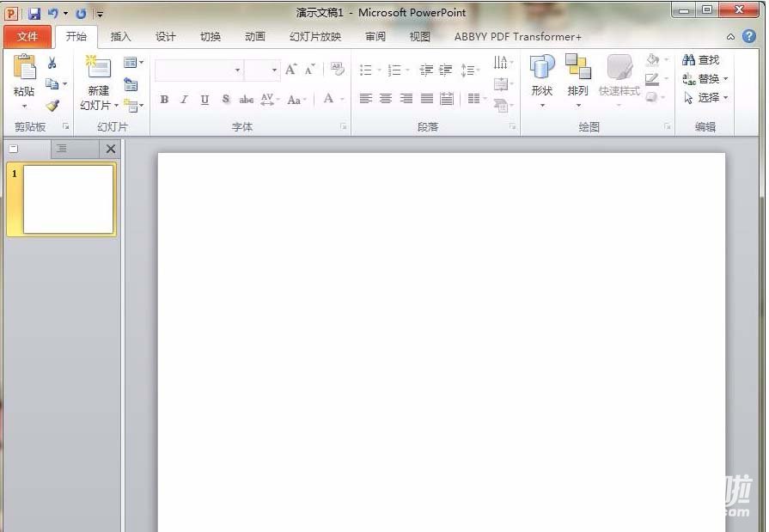The width and height of the screenshot is (769, 532).
Task: Toggle text shadow S button
Action: pyautogui.click(x=226, y=99)
